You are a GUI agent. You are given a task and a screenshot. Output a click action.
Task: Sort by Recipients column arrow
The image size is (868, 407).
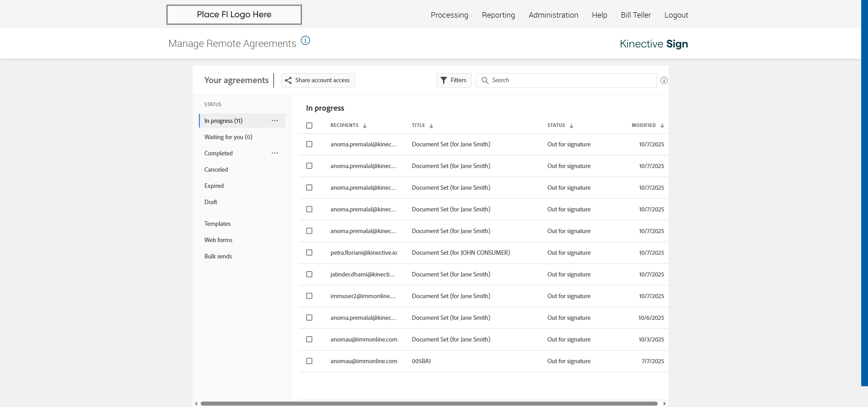[x=365, y=126]
